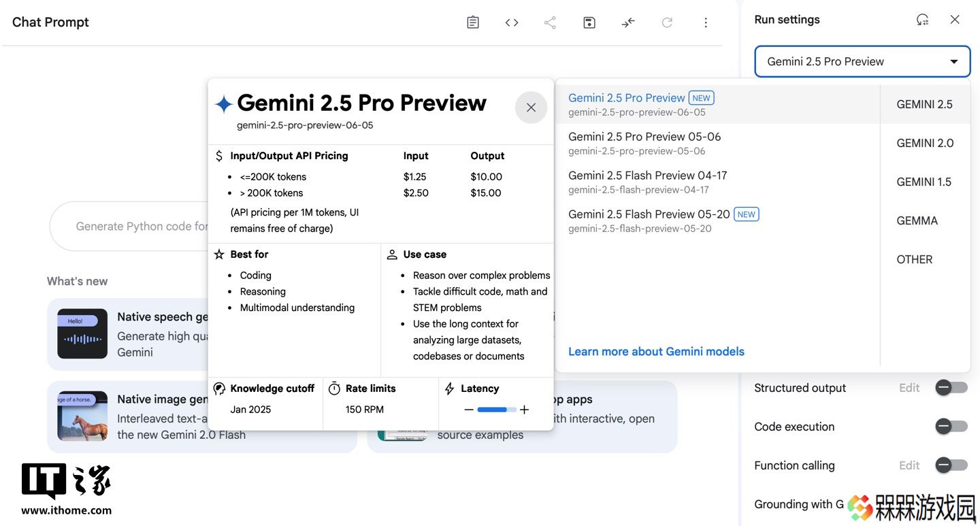Click the Gemini sparkle star icon
980x526 pixels.
[223, 104]
